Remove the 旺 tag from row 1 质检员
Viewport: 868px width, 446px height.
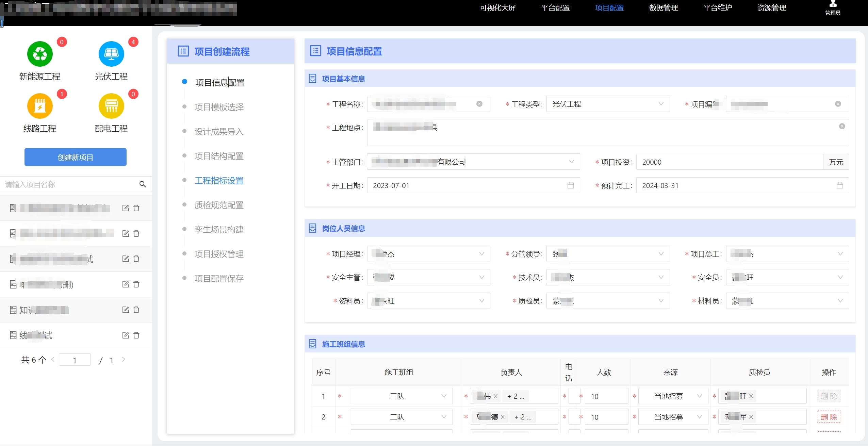751,396
